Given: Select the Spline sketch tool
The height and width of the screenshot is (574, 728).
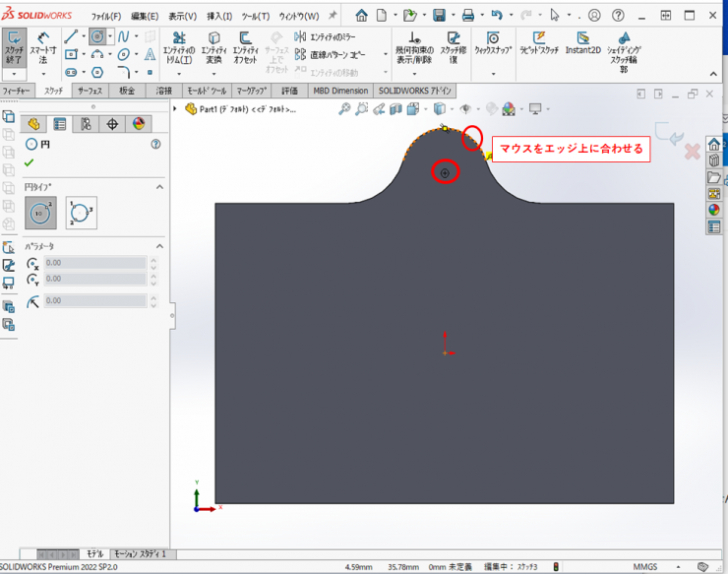Looking at the screenshot, I should coord(123,36).
